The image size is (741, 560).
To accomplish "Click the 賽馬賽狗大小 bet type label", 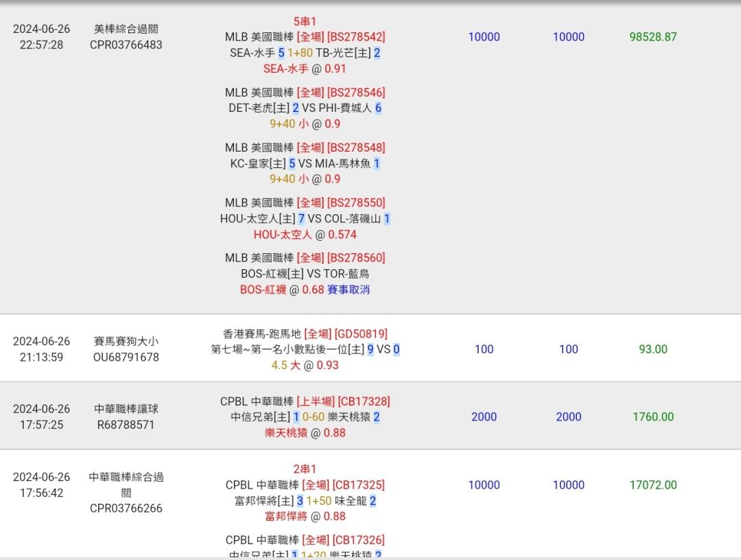I will point(126,341).
